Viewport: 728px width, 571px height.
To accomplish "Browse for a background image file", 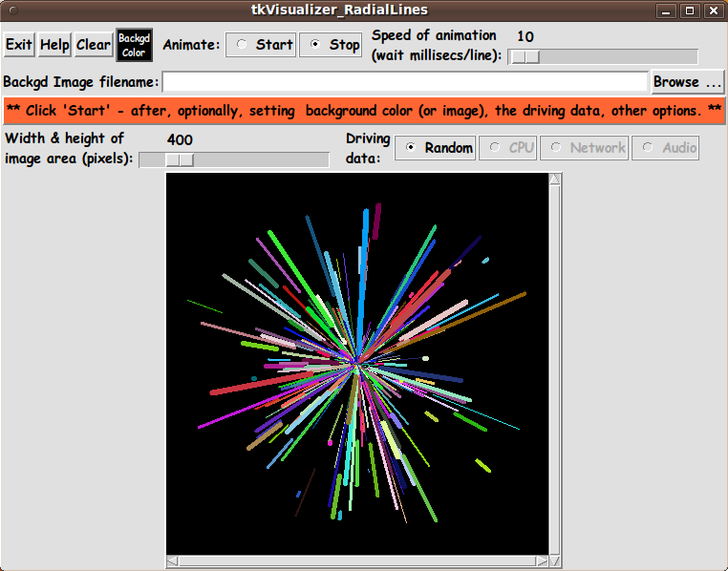I will click(x=687, y=82).
